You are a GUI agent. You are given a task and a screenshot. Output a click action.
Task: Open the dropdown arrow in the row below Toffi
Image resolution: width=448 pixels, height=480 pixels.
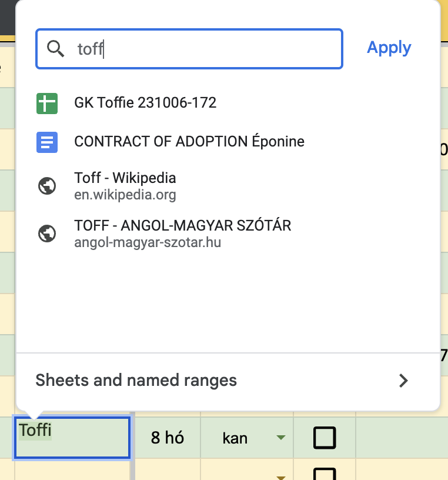(x=281, y=478)
